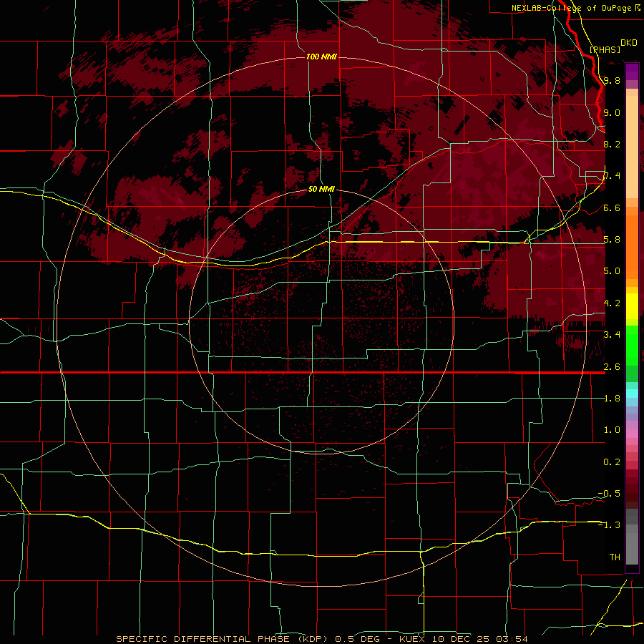Click the 1.8 value on the color scale
The image size is (644, 644).
(x=612, y=398)
